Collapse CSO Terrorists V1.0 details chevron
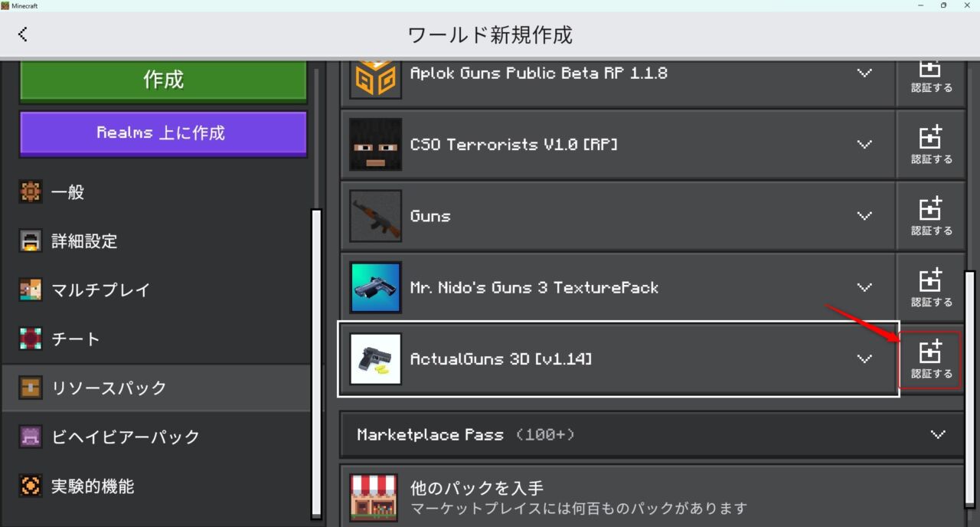The width and height of the screenshot is (980, 527). pos(864,144)
